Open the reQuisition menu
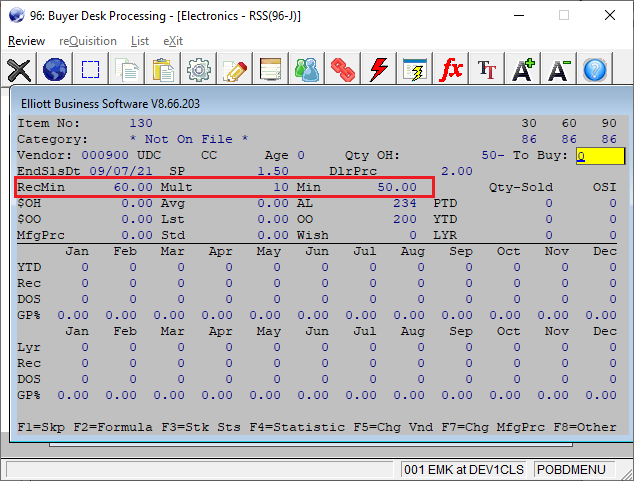 tap(88, 41)
